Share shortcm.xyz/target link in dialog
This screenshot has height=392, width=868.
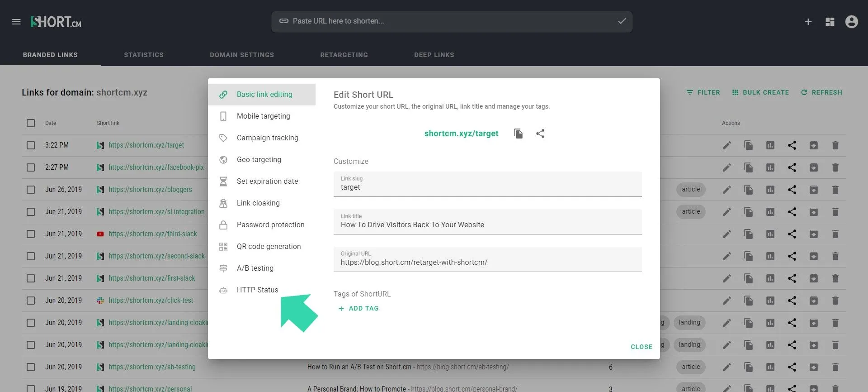pos(540,134)
